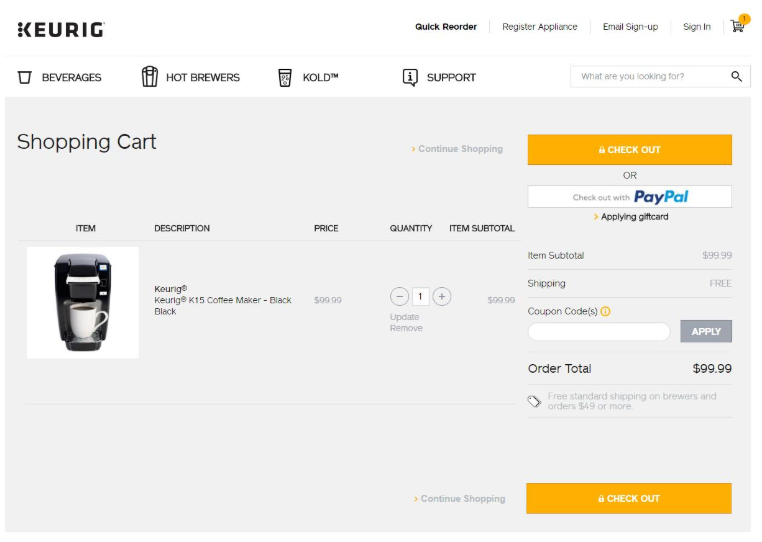Open the shopping cart icon in header
This screenshot has width=762, height=542.
[738, 26]
